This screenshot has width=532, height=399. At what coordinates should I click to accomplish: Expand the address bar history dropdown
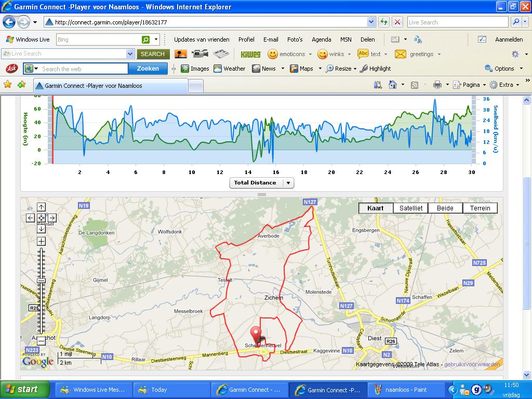371,22
